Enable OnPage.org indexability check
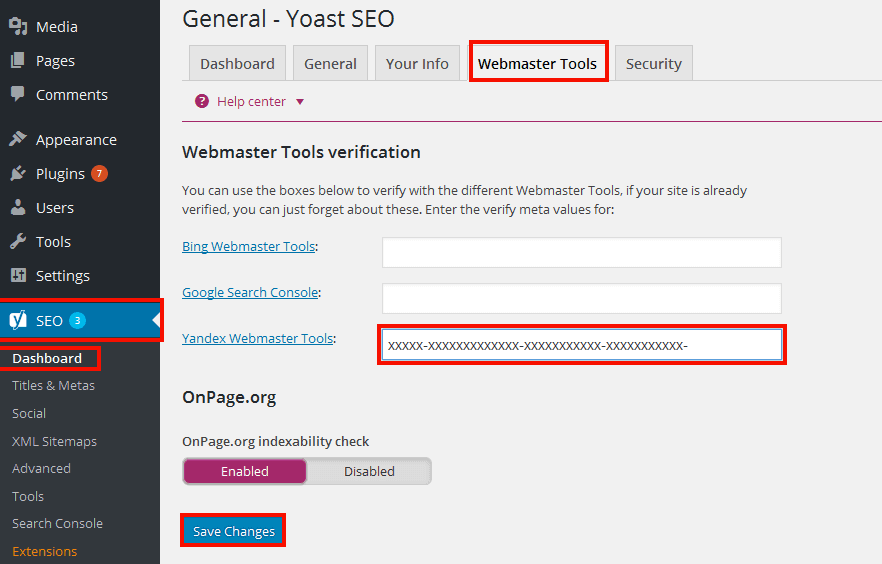The height and width of the screenshot is (564, 882). [245, 471]
